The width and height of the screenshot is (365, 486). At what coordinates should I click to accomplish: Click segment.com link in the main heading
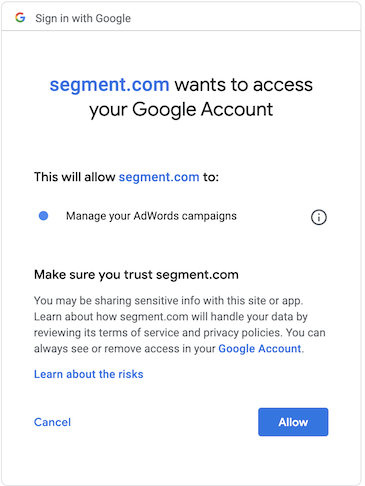[x=109, y=85]
